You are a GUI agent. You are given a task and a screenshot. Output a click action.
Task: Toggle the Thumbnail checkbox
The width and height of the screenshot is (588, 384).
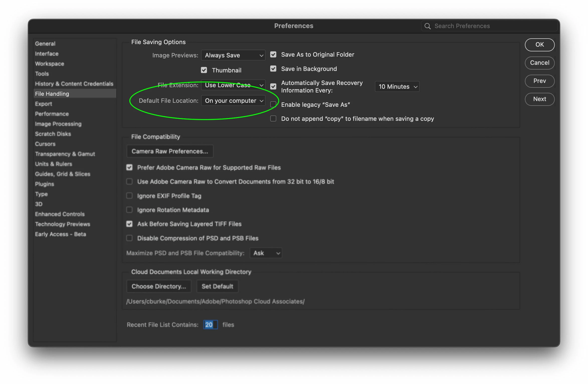[204, 70]
